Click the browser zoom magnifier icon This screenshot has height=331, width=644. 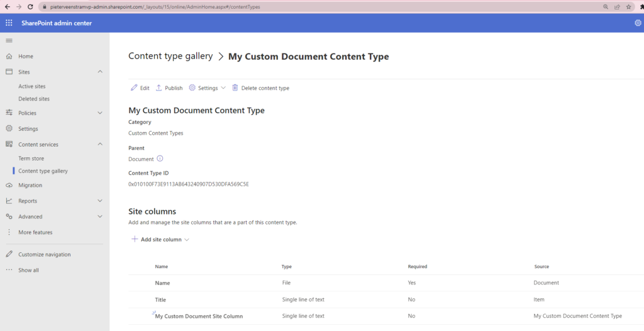[606, 6]
